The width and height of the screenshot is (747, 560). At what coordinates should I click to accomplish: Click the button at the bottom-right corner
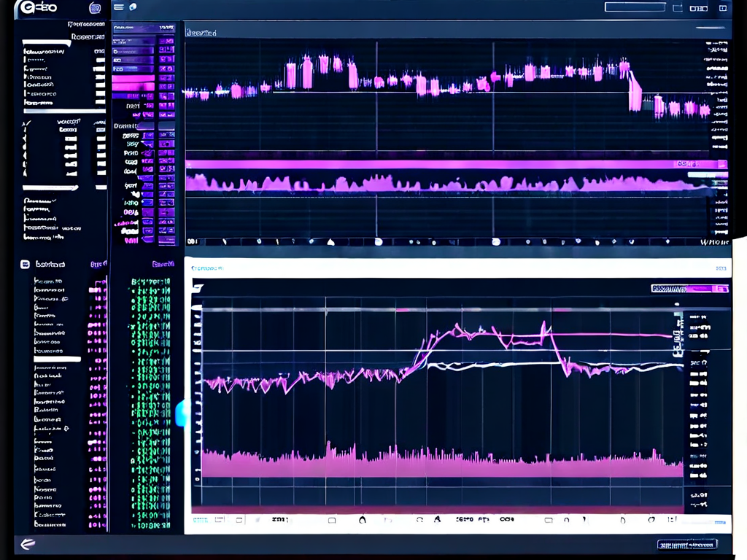pyautogui.click(x=686, y=545)
